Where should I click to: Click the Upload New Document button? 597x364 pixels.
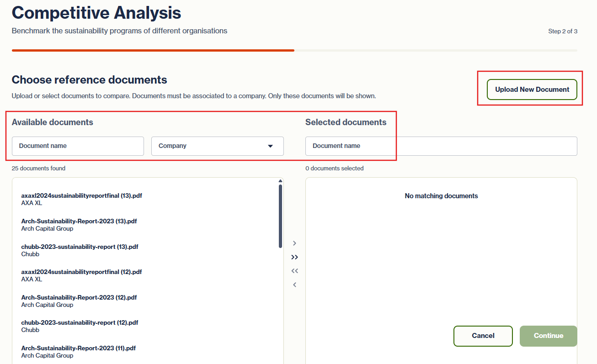[532, 90]
